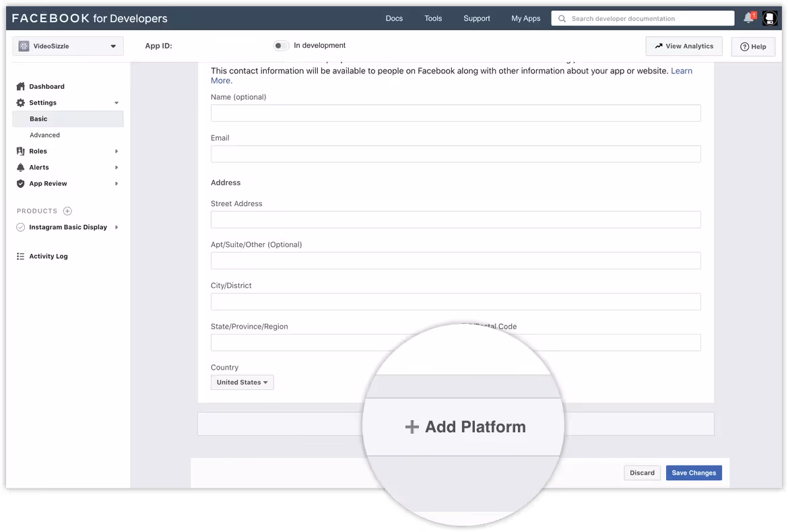Click the Instagram Basic Display checkmark icon
788x532 pixels.
coord(21,227)
